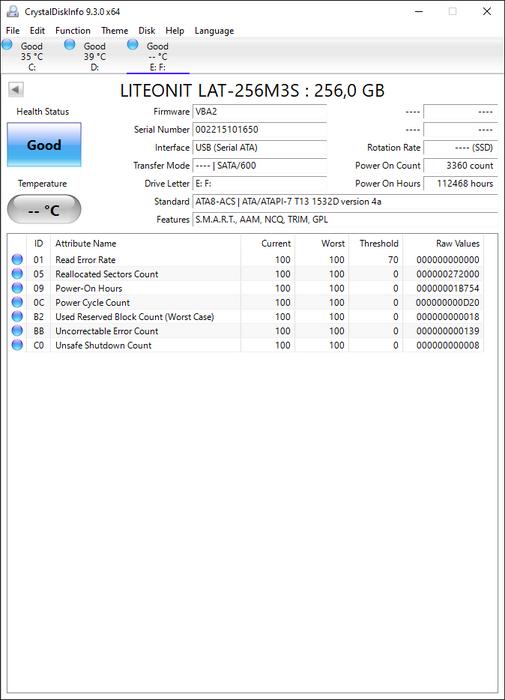Image resolution: width=505 pixels, height=700 pixels.
Task: Click raw value 000000000139
Action: (x=448, y=331)
